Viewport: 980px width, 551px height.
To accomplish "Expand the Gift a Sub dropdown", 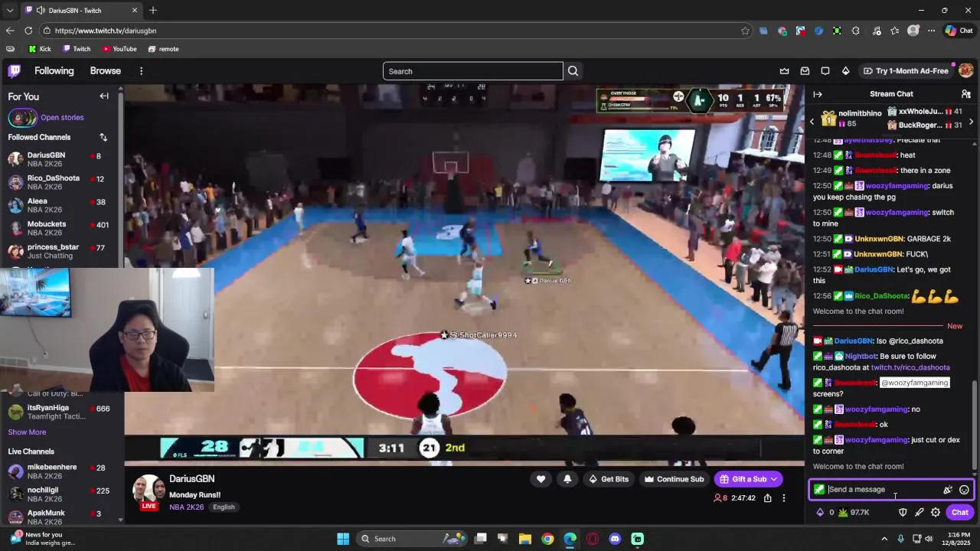I will click(774, 479).
